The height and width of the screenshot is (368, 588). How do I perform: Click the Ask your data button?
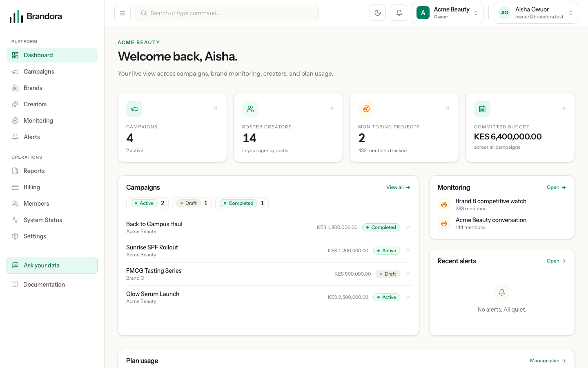(x=52, y=265)
